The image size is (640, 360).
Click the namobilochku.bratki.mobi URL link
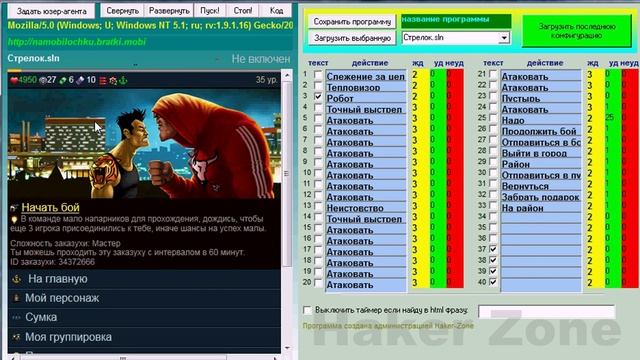[x=77, y=42]
